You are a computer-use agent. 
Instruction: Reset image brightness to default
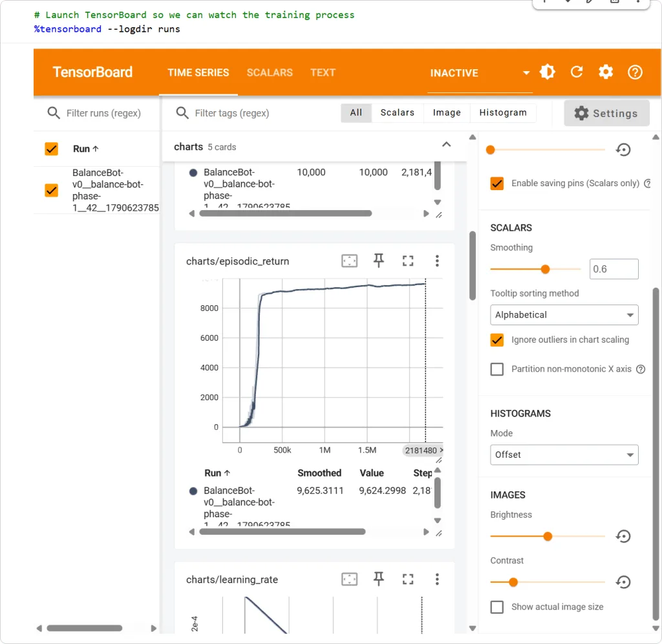(x=623, y=536)
